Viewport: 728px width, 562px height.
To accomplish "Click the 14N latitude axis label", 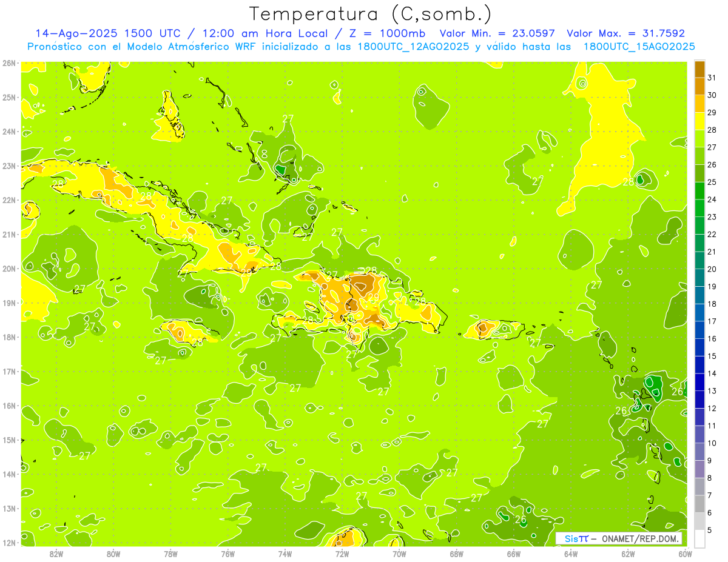I will 8,474.
